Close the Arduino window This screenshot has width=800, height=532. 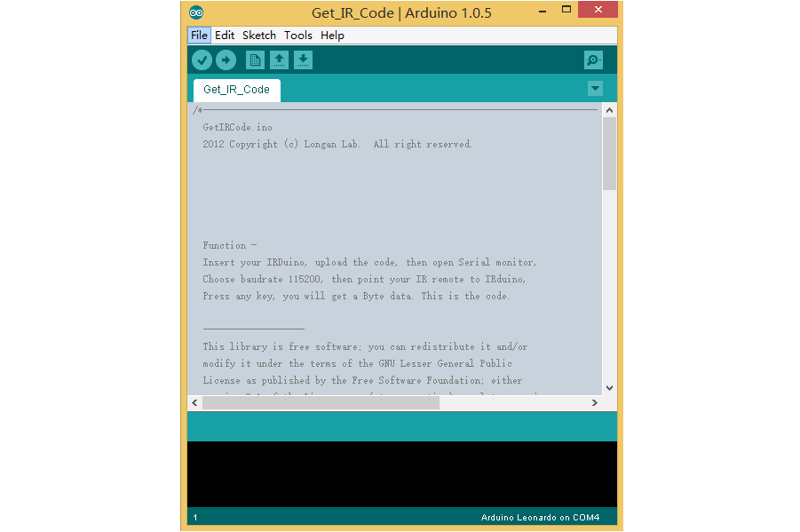pos(598,9)
